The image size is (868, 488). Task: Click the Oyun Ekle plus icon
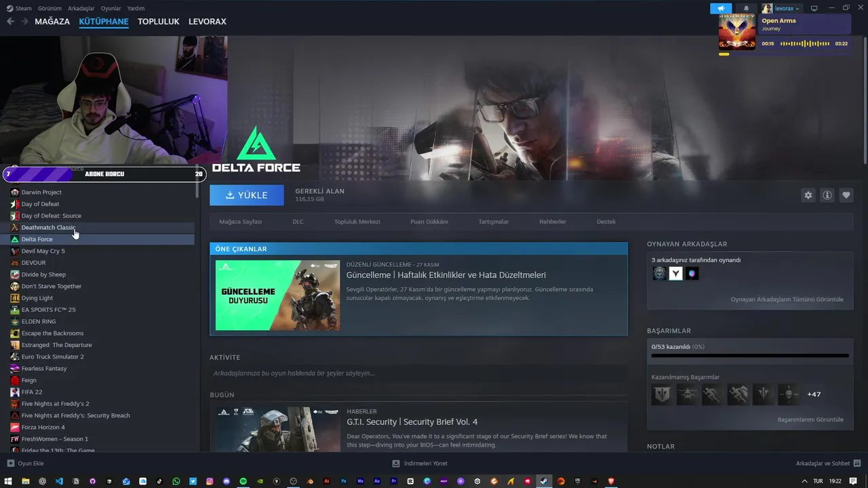(10, 464)
